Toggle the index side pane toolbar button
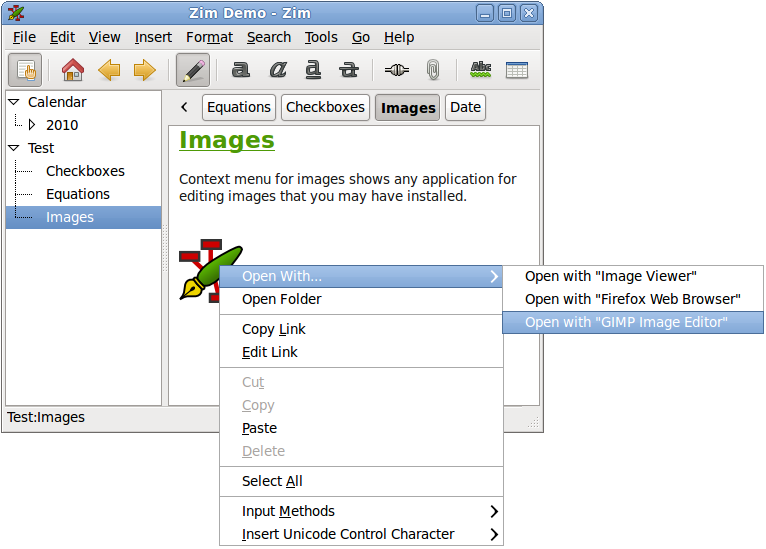The image size is (766, 549). (25, 70)
